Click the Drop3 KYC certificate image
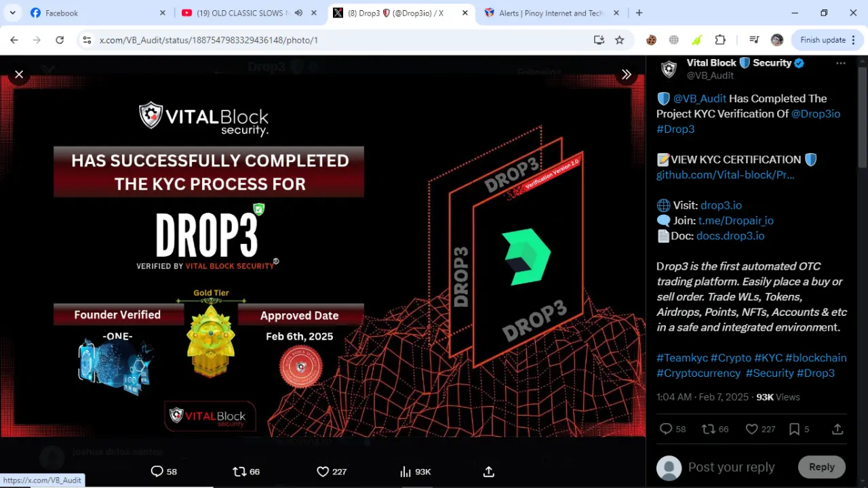The width and height of the screenshot is (868, 488). coord(323,256)
